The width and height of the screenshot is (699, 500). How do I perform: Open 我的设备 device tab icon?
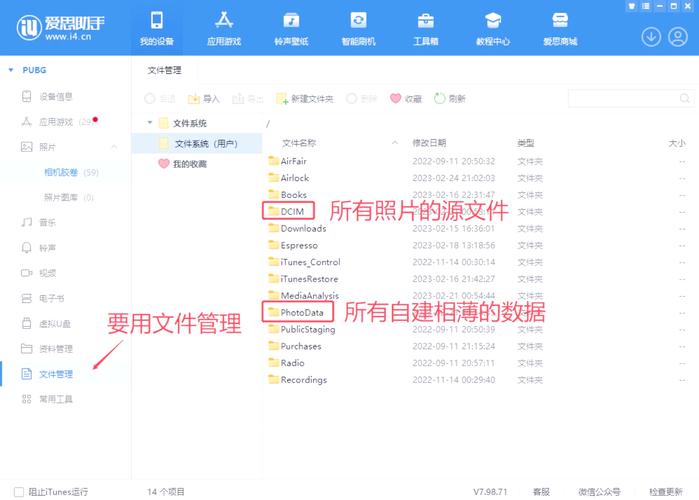(156, 20)
